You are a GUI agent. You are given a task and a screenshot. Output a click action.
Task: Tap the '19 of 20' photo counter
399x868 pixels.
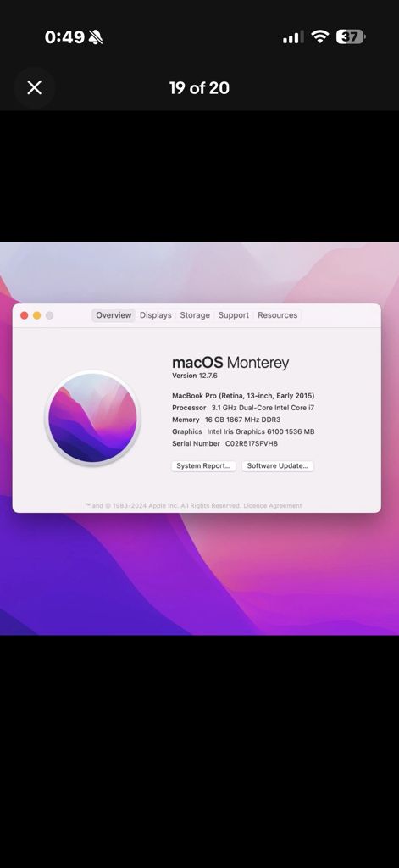(x=199, y=87)
